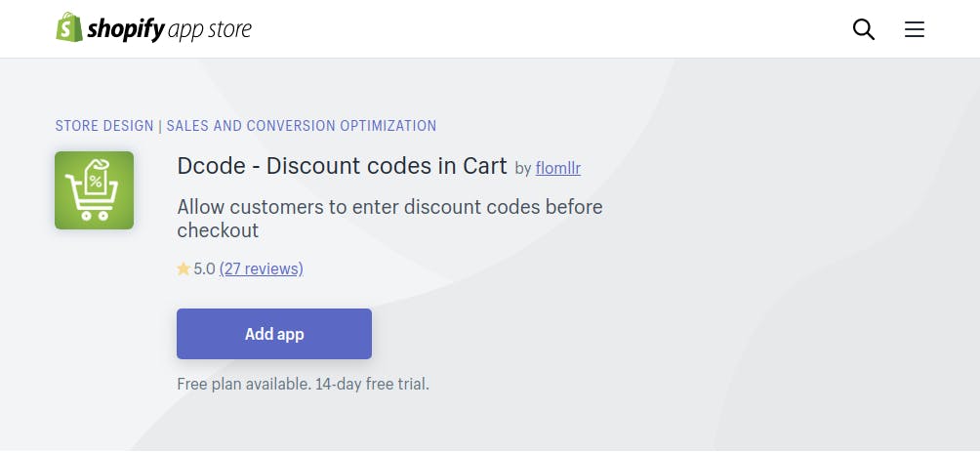The height and width of the screenshot is (453, 980).
Task: Open Sales and Conversion Optimization category
Action: click(302, 126)
